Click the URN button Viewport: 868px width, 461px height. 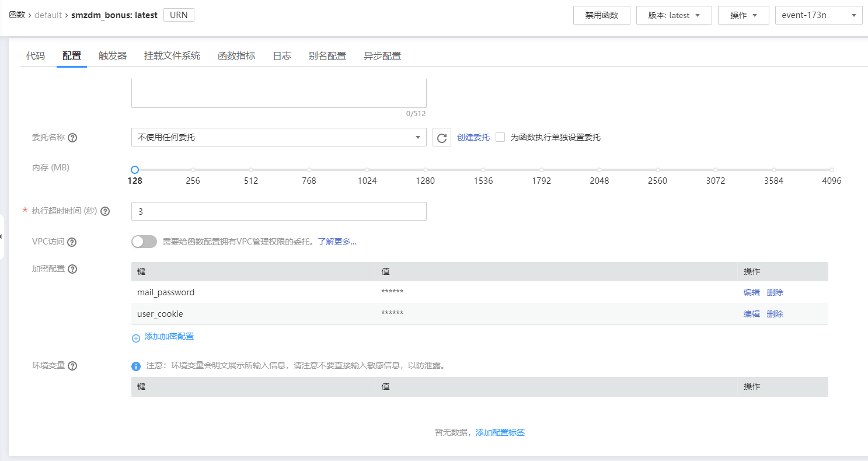pyautogui.click(x=179, y=15)
